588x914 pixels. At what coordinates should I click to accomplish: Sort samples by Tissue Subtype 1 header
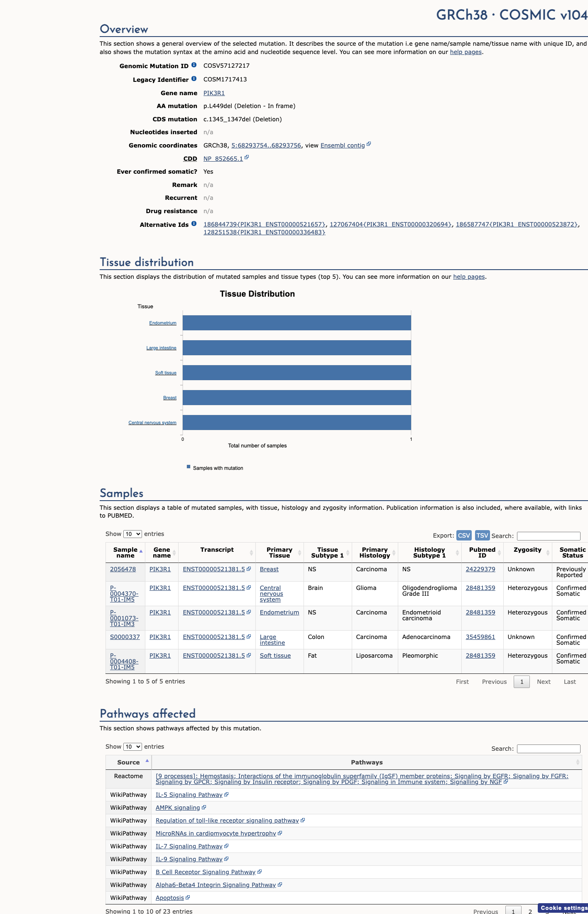[328, 553]
